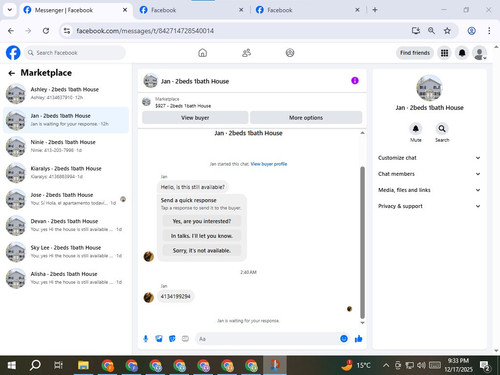Open the View buyer profile link
The height and width of the screenshot is (375, 500).
click(x=269, y=164)
